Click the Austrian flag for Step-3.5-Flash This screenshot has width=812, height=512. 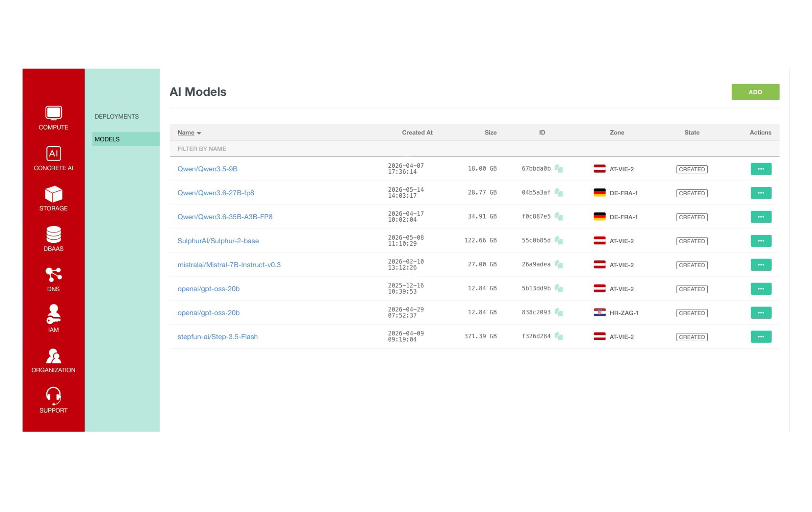point(599,336)
